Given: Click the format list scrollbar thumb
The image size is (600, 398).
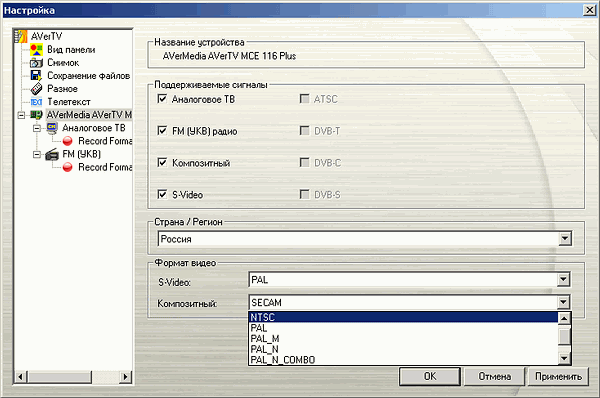Looking at the screenshot, I should click(x=564, y=336).
